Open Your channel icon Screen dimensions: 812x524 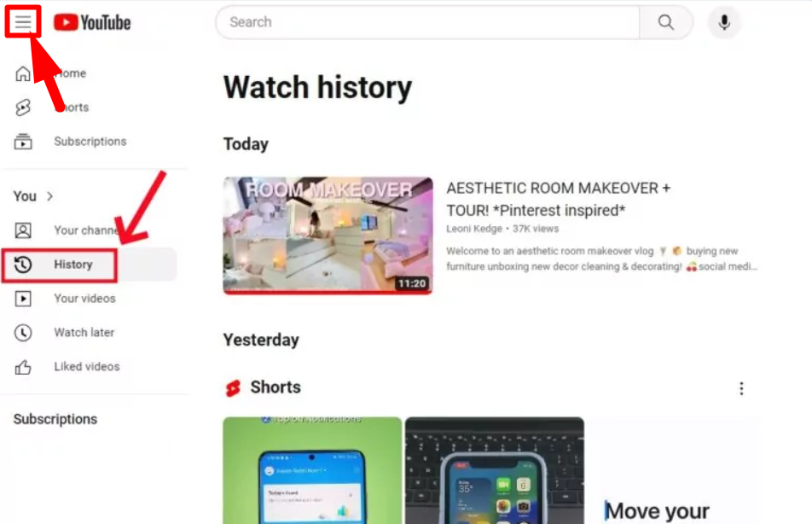click(23, 230)
